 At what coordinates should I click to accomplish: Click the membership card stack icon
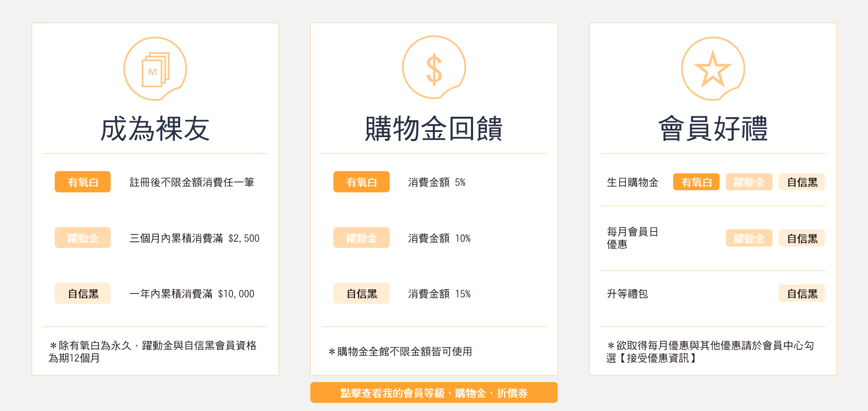click(x=155, y=69)
